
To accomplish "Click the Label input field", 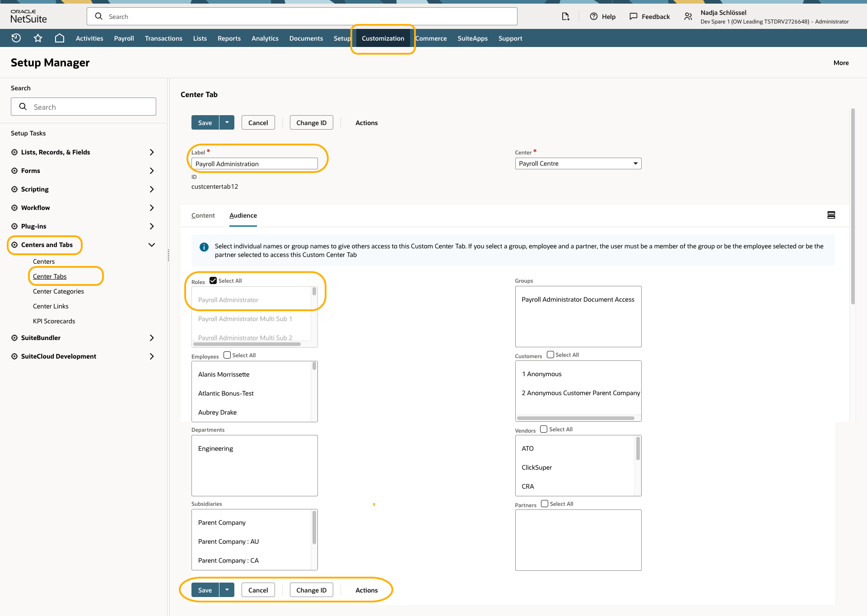I will [254, 164].
